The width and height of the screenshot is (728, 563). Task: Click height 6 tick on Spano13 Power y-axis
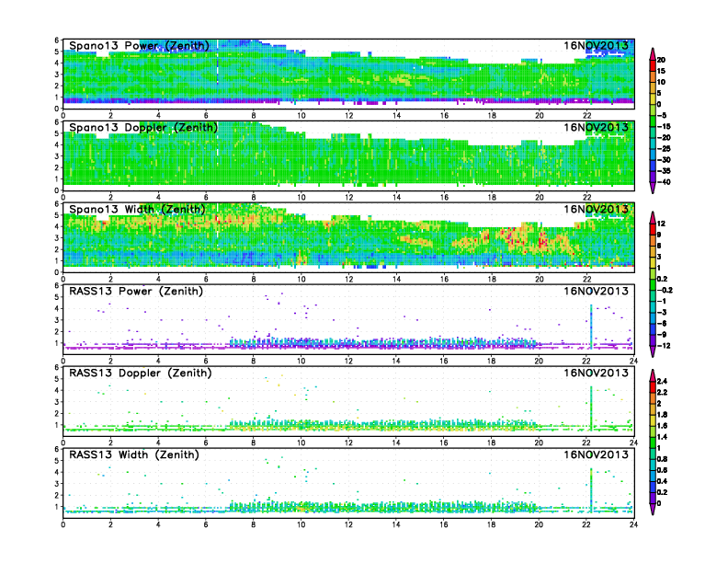point(57,40)
